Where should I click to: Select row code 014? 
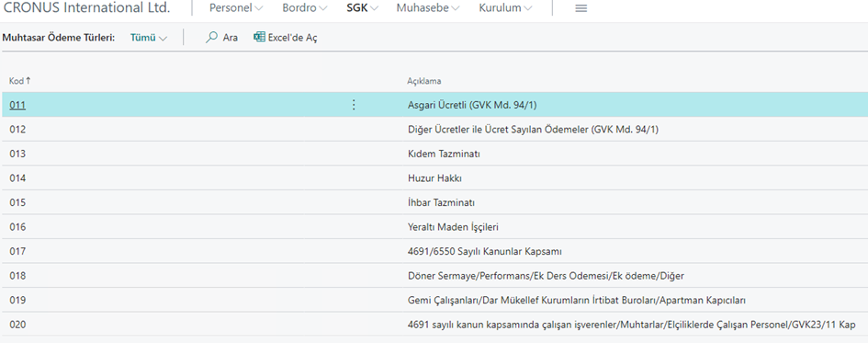pyautogui.click(x=17, y=177)
